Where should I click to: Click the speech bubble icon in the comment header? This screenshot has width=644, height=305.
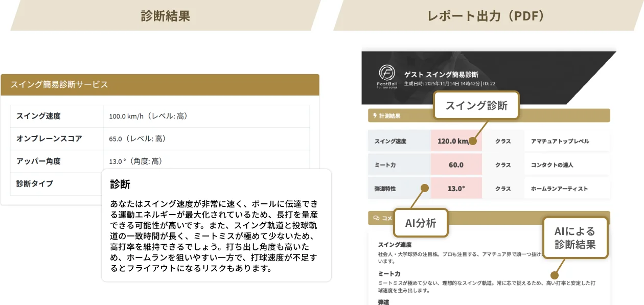click(376, 218)
